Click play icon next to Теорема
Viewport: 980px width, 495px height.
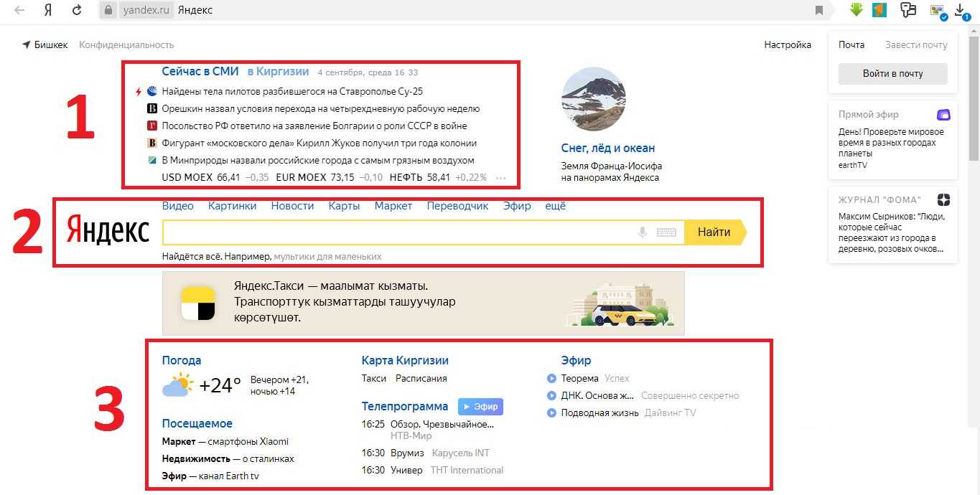(551, 378)
